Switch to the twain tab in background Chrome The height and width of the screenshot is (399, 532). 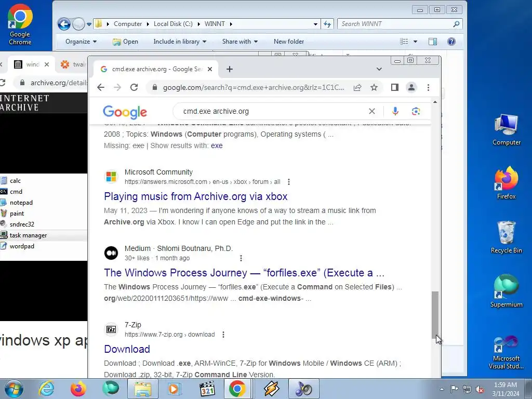[73, 64]
